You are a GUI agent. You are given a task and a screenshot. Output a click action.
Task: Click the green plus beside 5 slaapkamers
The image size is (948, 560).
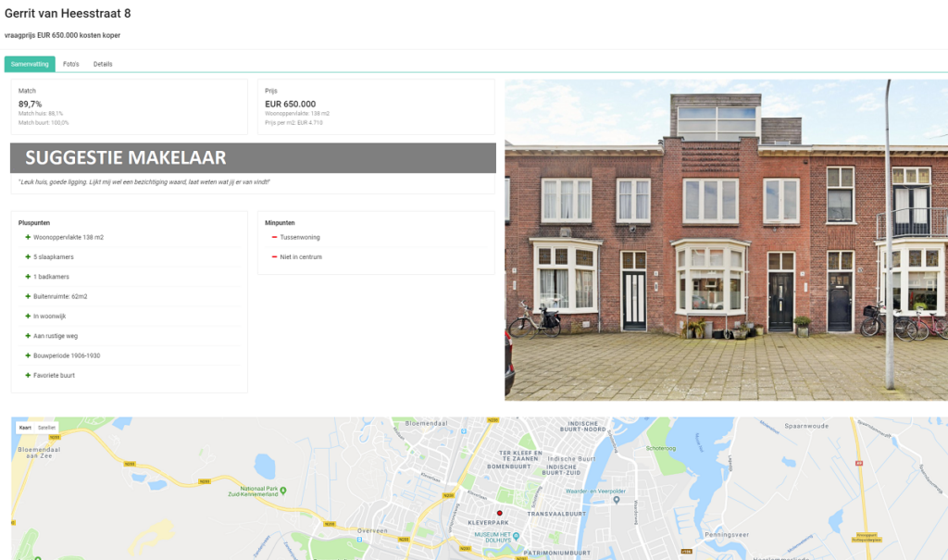(x=28, y=257)
